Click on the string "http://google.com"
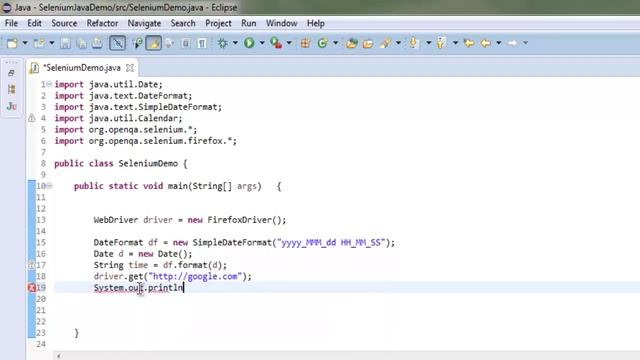The image size is (640, 360). click(x=195, y=276)
